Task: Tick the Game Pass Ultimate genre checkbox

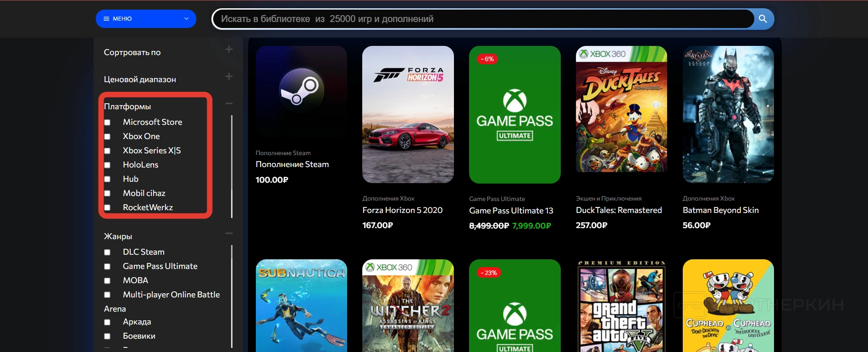Action: coord(107,267)
